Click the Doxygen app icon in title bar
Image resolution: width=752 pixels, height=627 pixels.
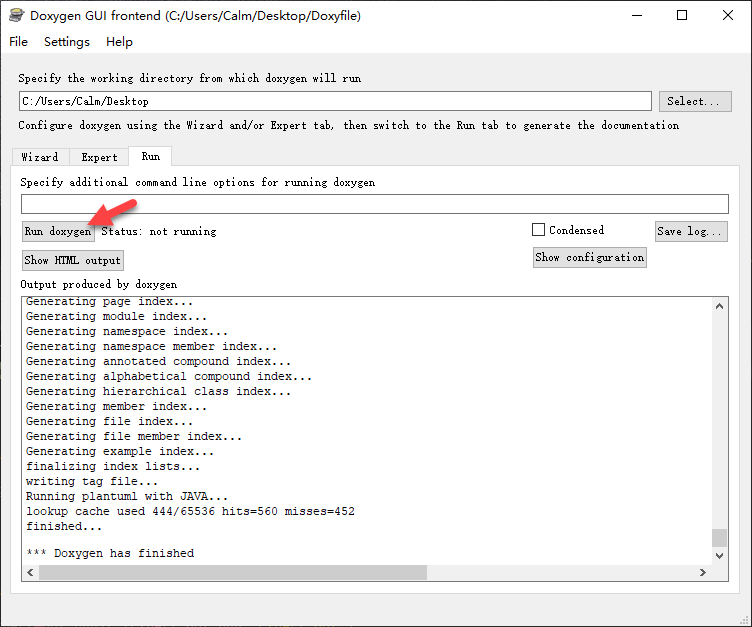pyautogui.click(x=16, y=15)
